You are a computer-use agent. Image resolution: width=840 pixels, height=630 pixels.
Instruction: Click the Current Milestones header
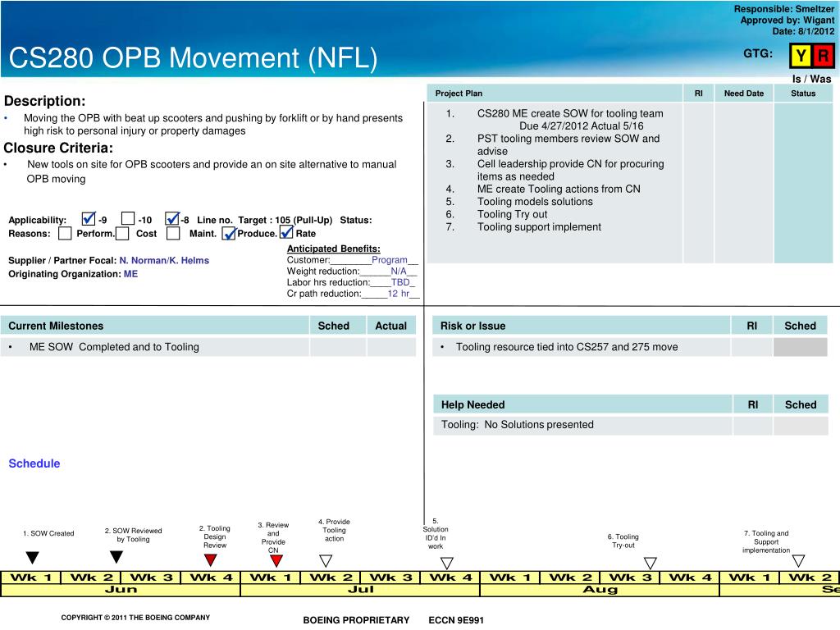[x=155, y=326]
